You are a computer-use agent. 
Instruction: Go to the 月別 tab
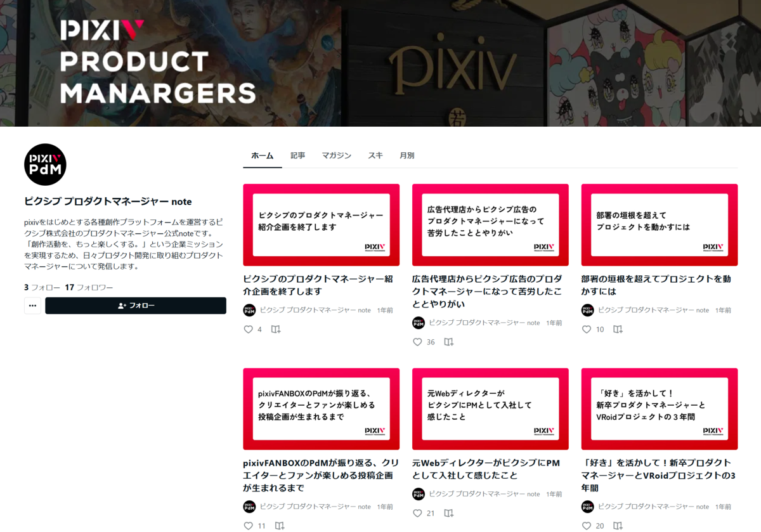point(407,155)
